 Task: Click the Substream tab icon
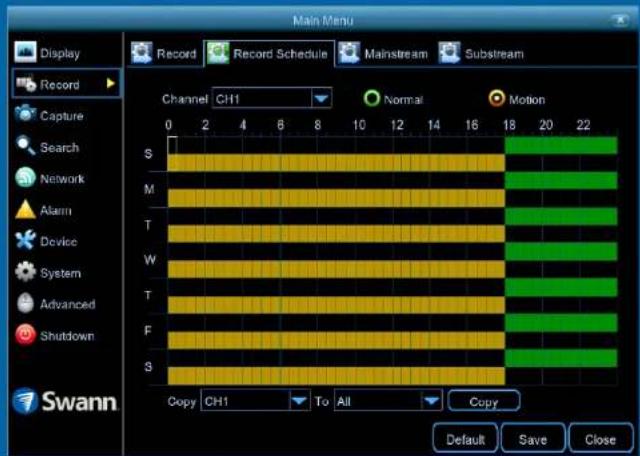pyautogui.click(x=449, y=53)
